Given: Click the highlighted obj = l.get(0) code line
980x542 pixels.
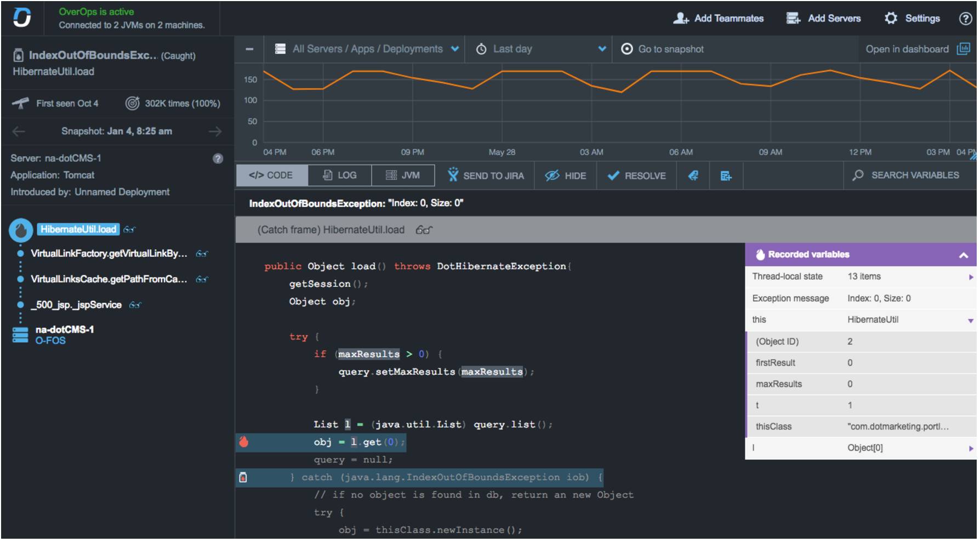Looking at the screenshot, I should click(321, 442).
